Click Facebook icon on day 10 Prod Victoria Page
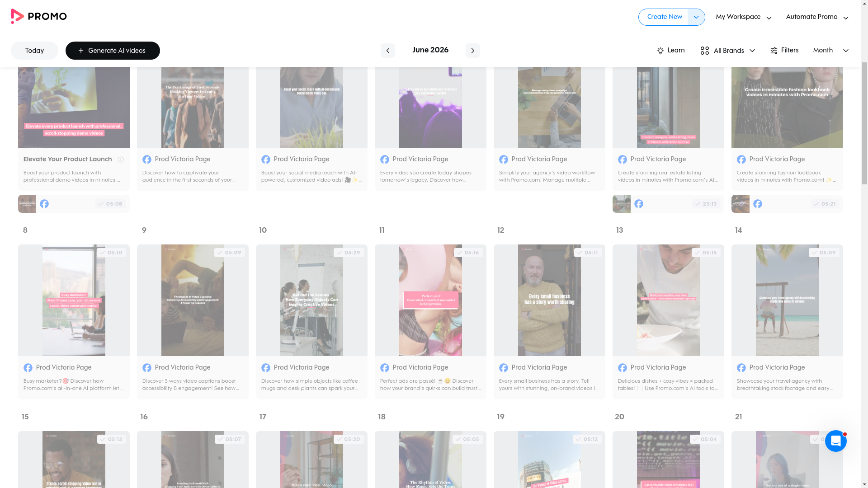 (266, 368)
